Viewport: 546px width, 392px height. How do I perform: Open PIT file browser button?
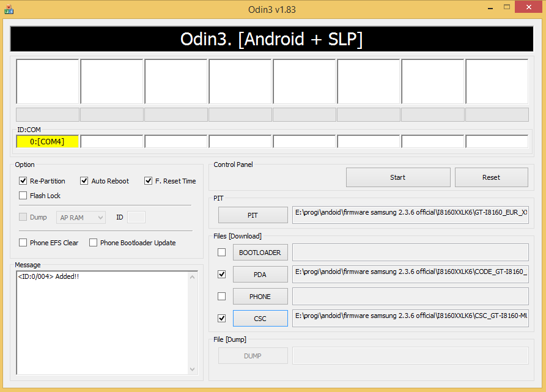pos(253,215)
